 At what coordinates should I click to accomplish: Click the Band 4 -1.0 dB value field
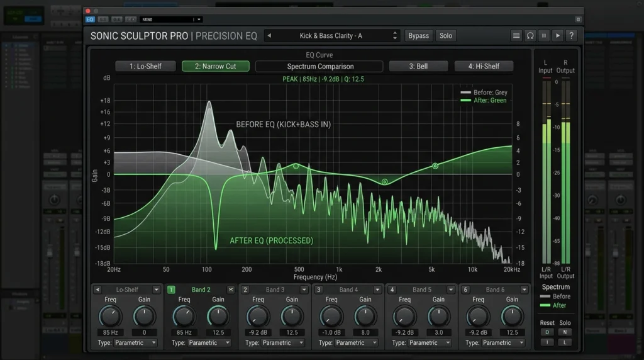point(331,332)
